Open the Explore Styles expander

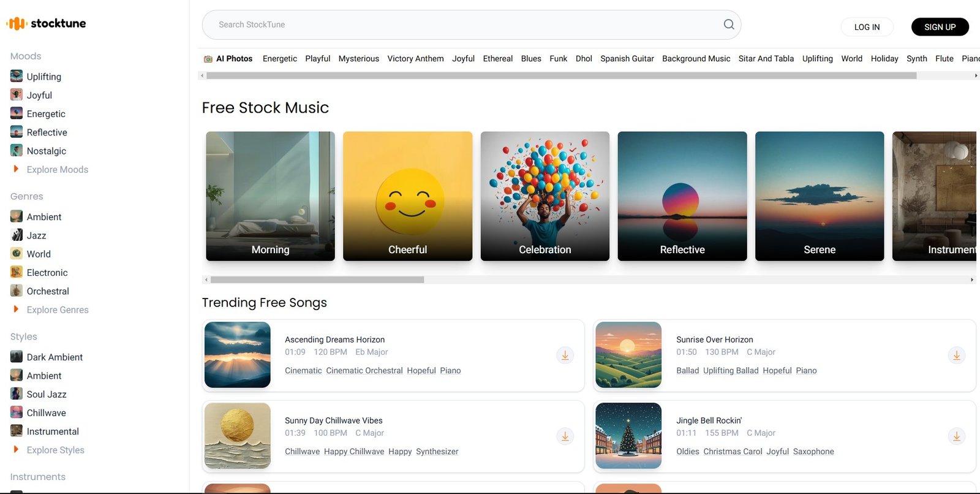[x=16, y=450]
